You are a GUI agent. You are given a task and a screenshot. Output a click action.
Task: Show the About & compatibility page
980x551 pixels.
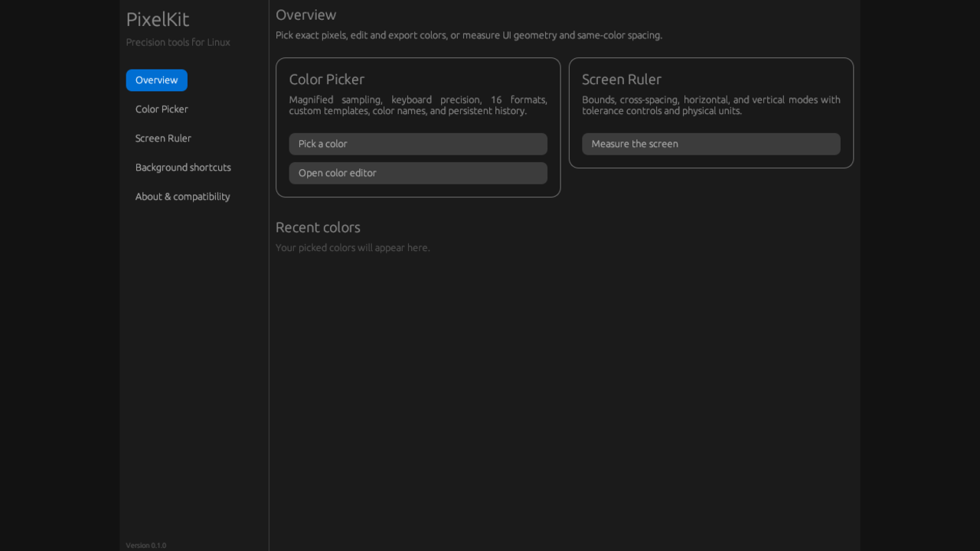tap(182, 197)
